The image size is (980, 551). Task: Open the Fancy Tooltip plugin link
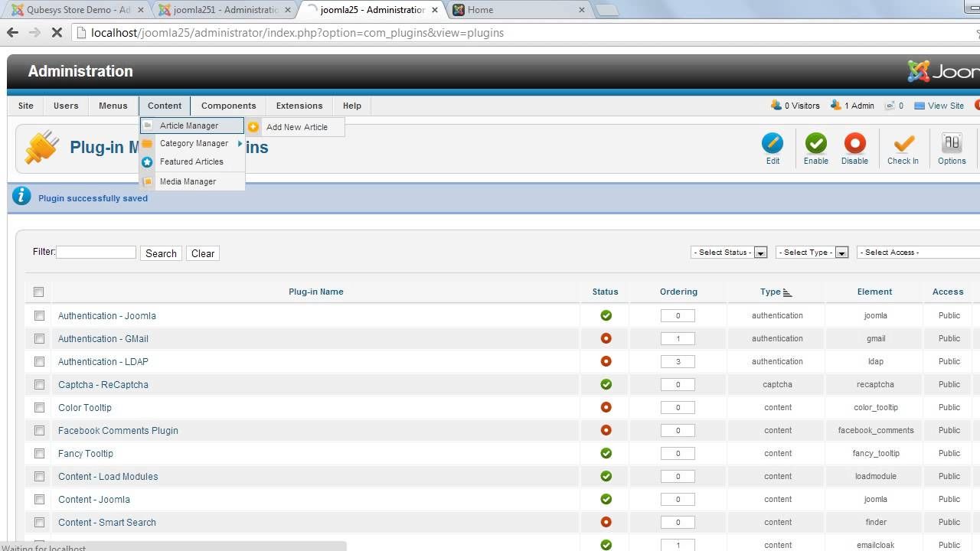pos(86,453)
